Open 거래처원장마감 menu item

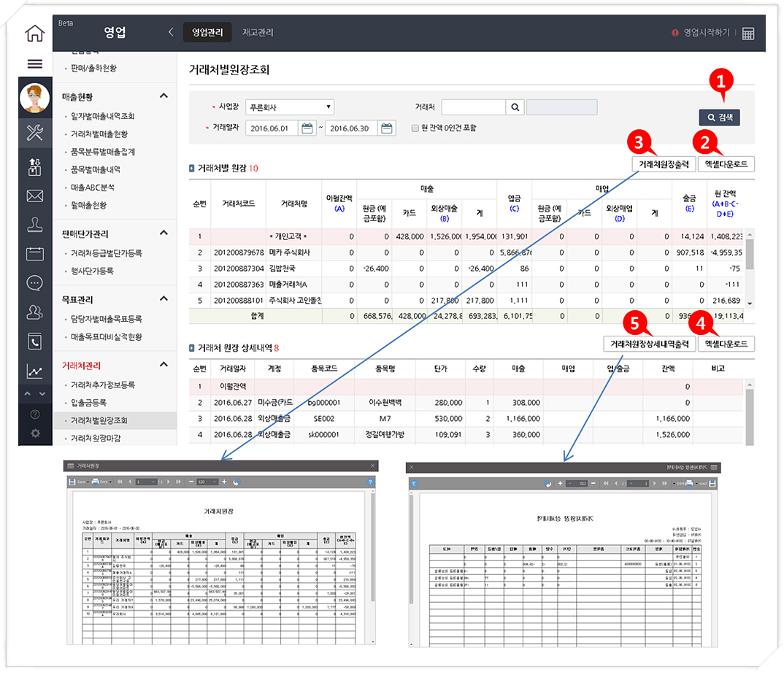pos(96,439)
